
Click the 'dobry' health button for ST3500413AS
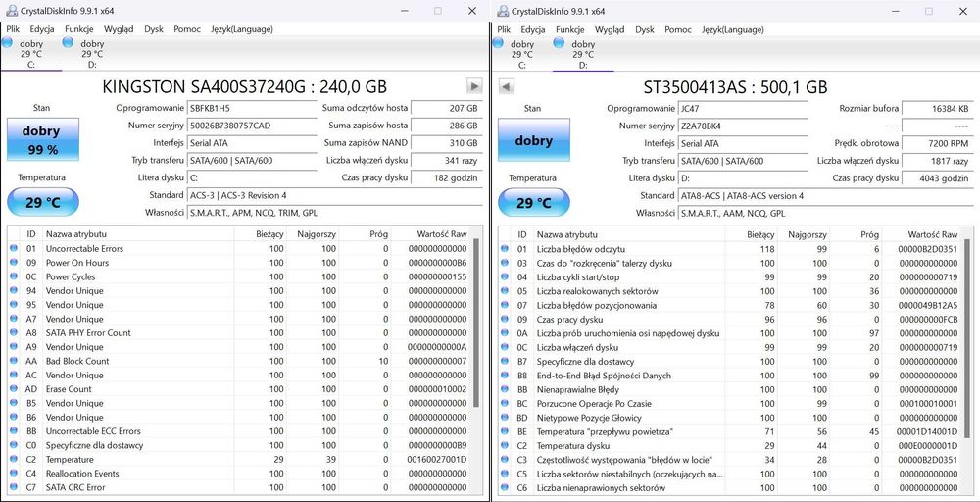(534, 139)
